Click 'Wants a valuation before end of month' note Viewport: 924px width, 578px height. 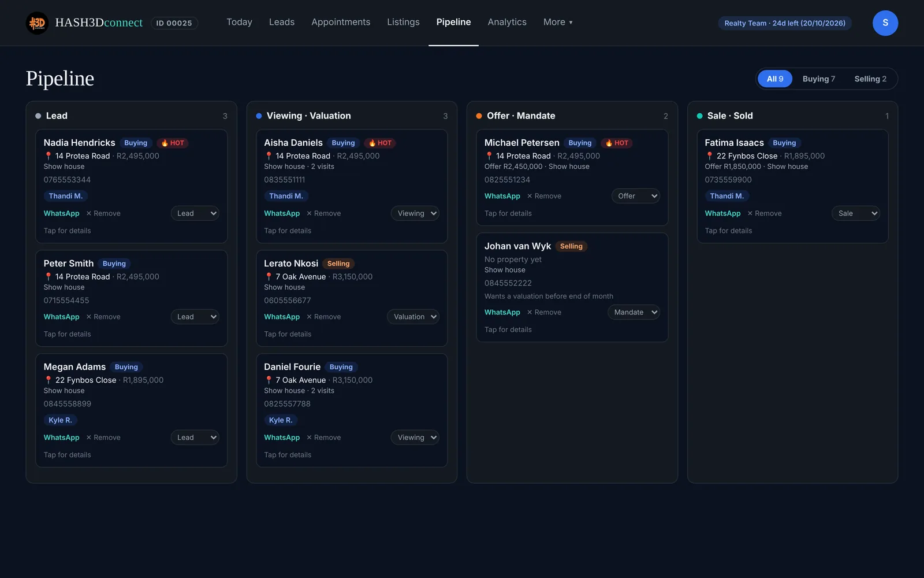tap(549, 296)
